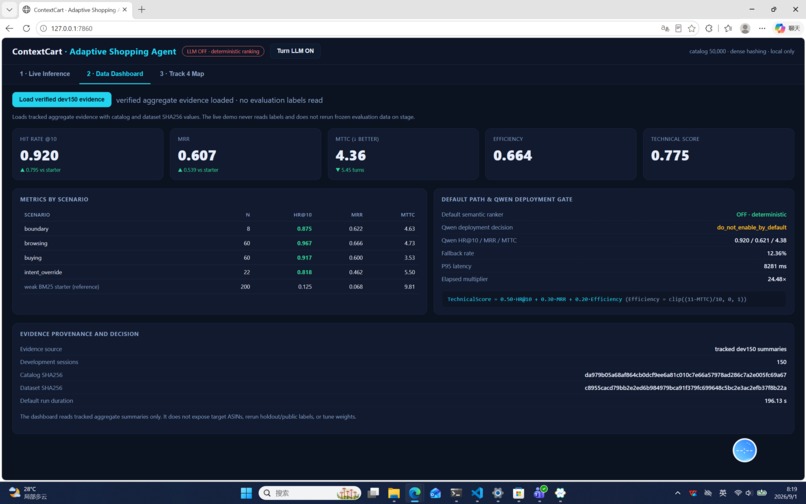The height and width of the screenshot is (504, 806).
Task: Click the MRR value 0.607
Action: tap(197, 155)
